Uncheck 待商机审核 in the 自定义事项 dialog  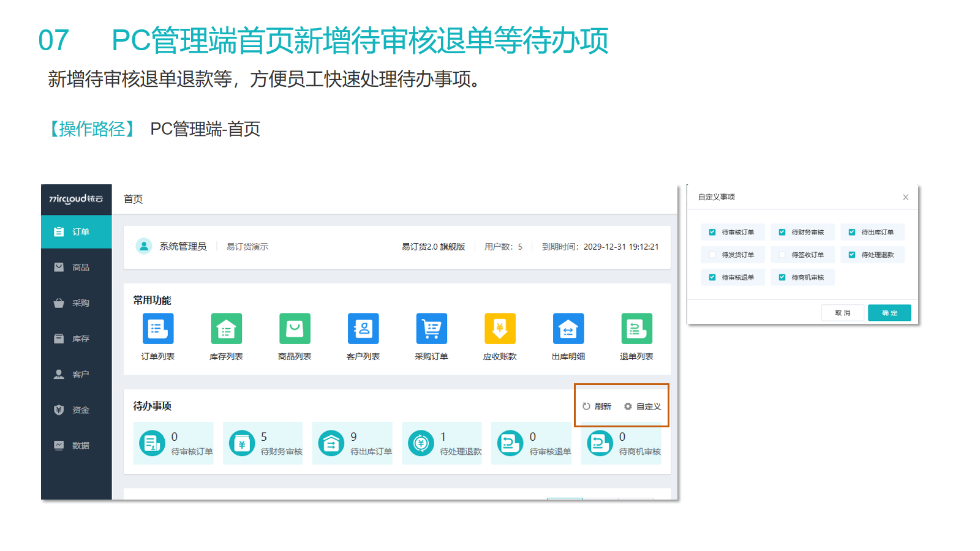782,277
